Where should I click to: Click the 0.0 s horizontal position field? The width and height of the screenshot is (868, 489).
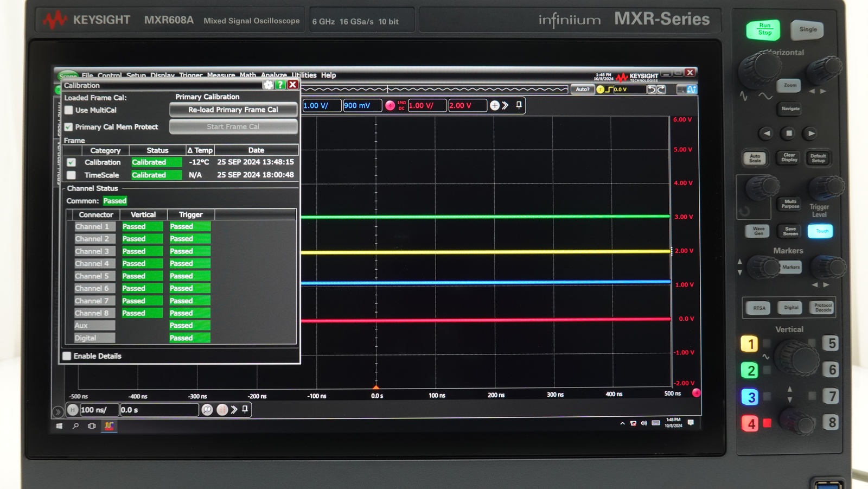tap(159, 410)
